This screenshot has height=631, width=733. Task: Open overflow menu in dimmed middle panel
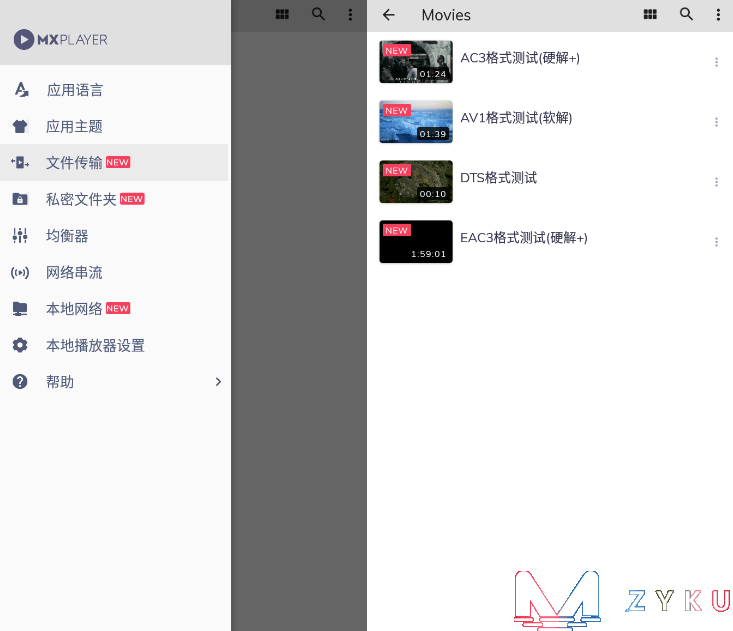click(350, 14)
